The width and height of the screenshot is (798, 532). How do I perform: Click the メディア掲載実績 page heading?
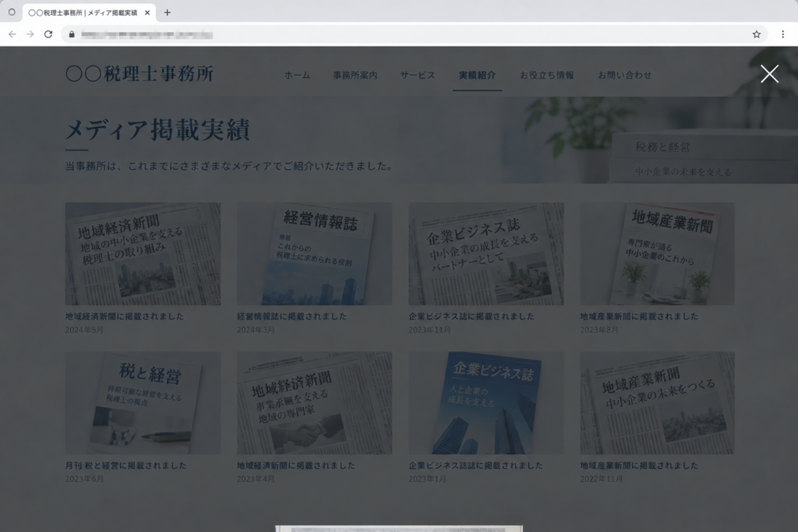click(x=157, y=129)
